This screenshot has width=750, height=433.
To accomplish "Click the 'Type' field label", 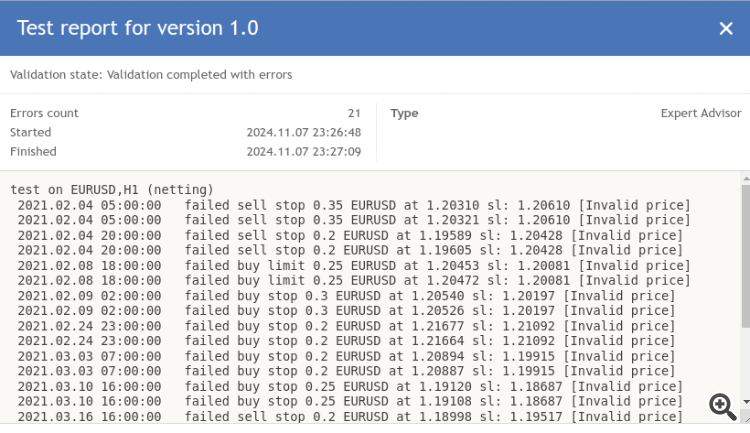I will [404, 113].
